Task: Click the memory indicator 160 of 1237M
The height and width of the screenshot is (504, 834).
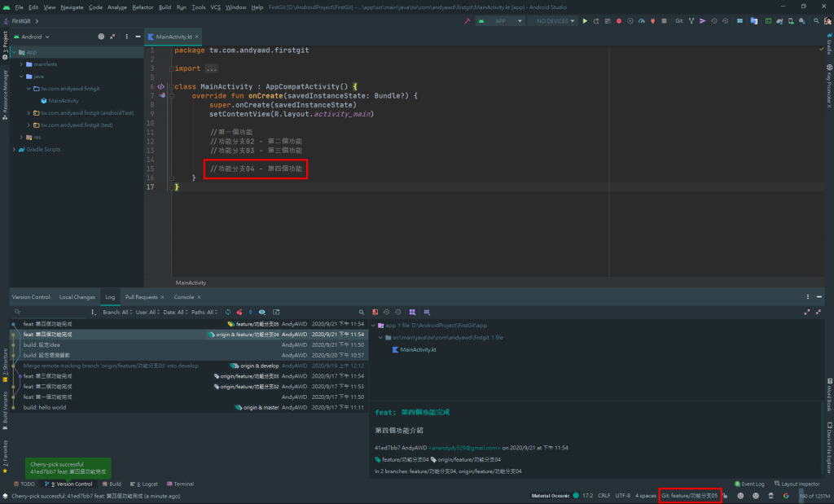Action: click(x=815, y=496)
